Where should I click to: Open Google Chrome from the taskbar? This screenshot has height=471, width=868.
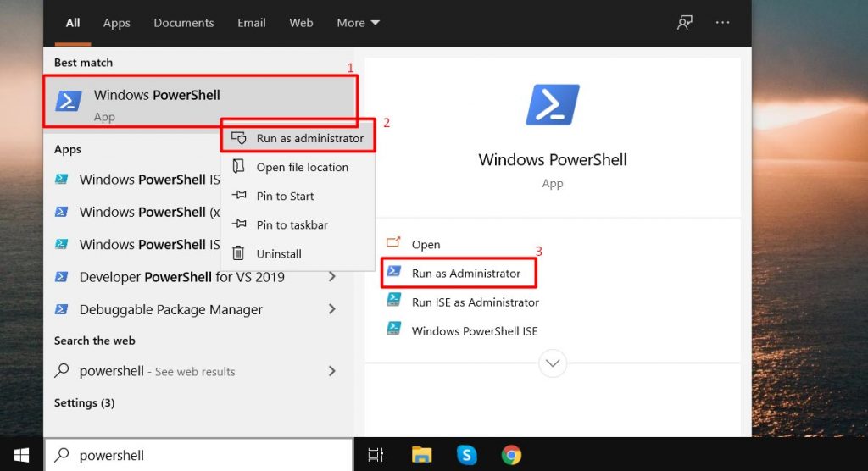tap(511, 455)
